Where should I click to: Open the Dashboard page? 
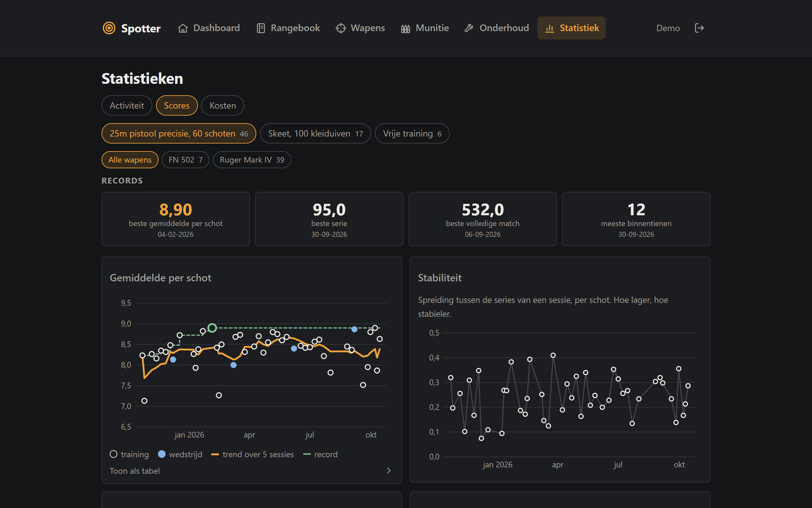[209, 28]
